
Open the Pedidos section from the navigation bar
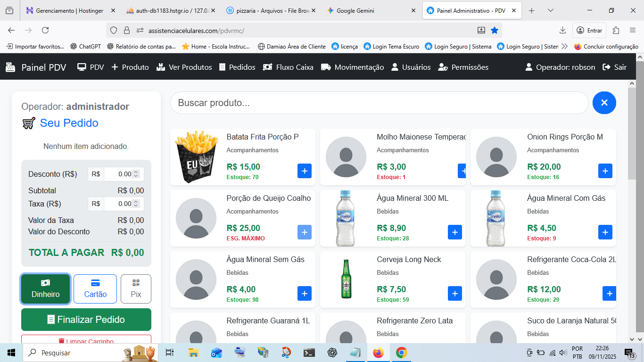pyautogui.click(x=237, y=67)
